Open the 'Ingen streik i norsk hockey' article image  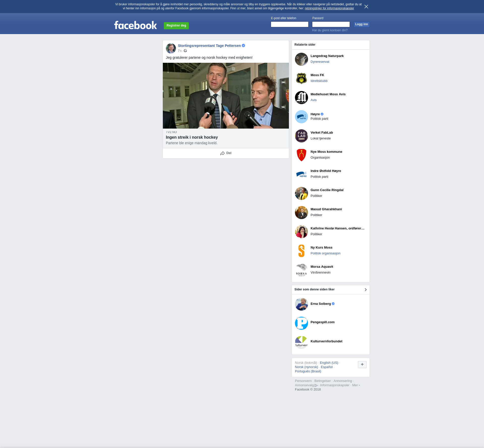226,96
